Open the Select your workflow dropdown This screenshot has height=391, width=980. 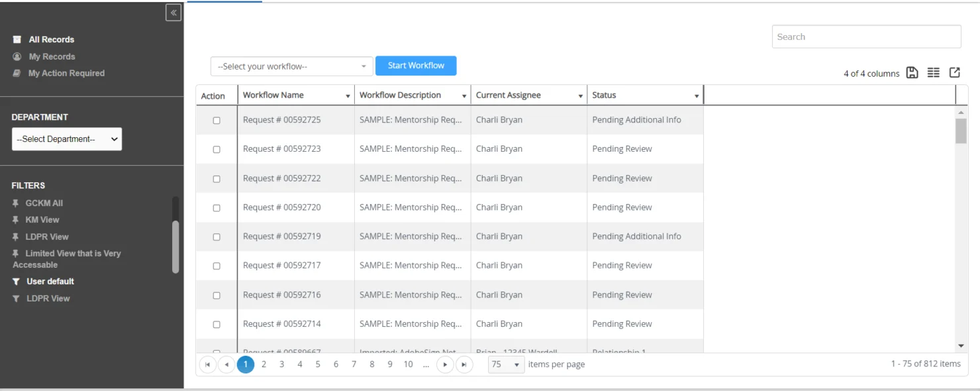(x=291, y=66)
